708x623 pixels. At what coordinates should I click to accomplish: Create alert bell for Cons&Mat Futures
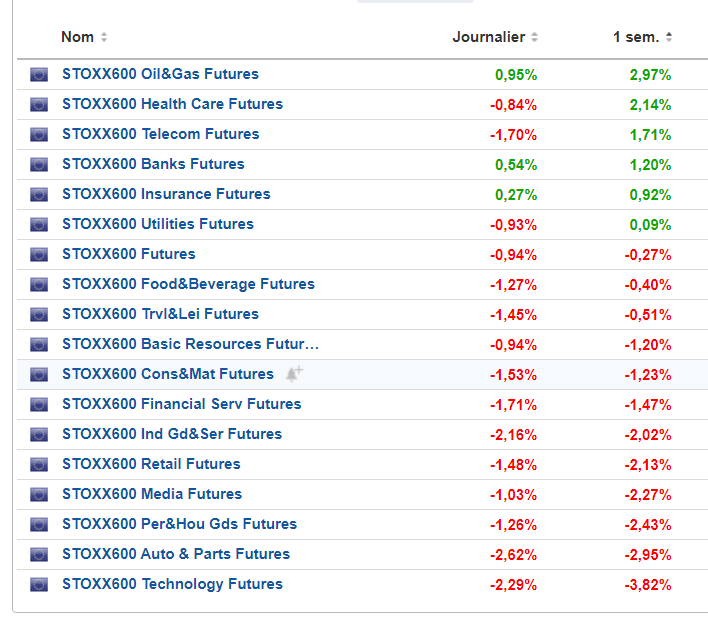(293, 374)
